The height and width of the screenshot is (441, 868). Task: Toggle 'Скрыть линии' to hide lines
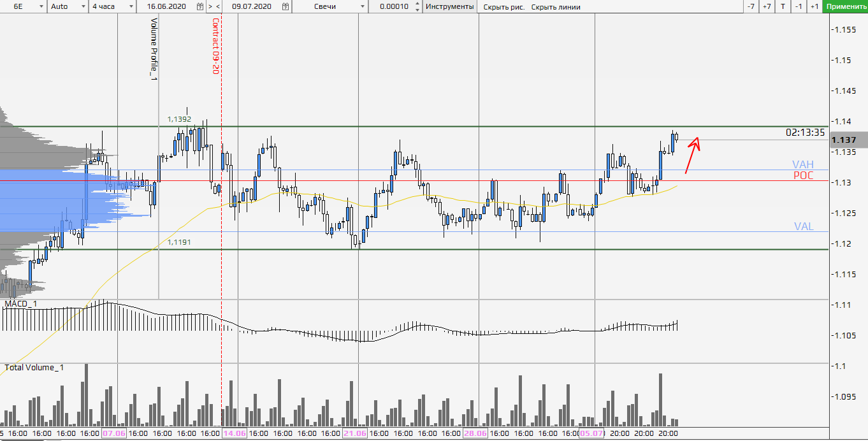pos(556,6)
